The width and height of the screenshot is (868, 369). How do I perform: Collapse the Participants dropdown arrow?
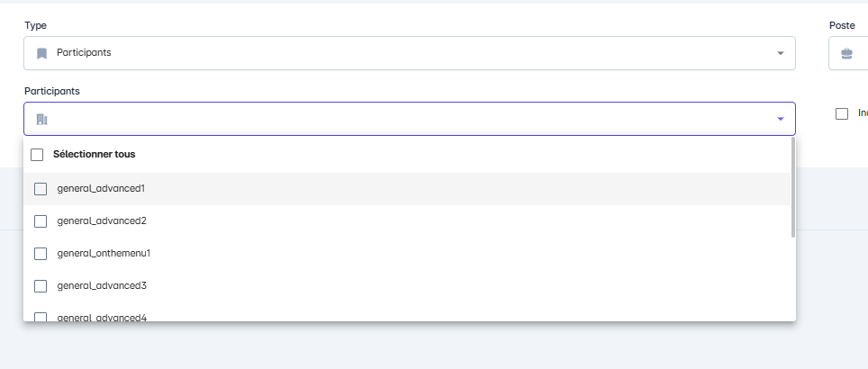(x=780, y=119)
